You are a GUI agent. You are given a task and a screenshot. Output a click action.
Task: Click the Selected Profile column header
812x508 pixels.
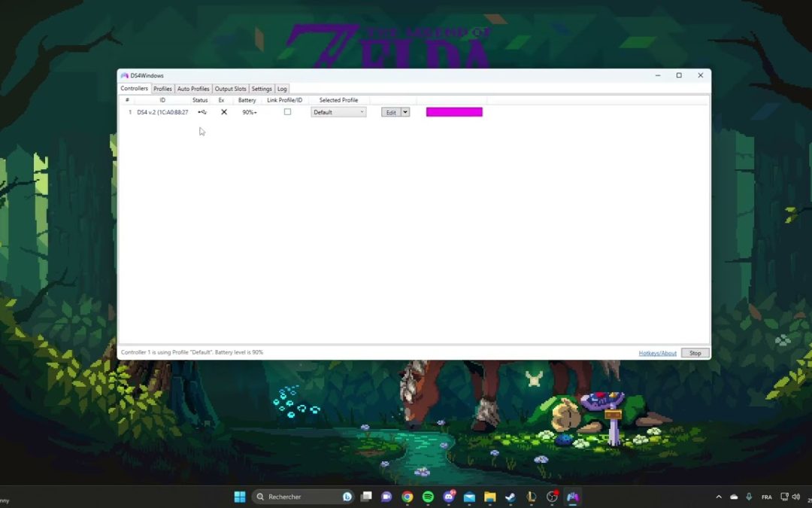tap(338, 100)
